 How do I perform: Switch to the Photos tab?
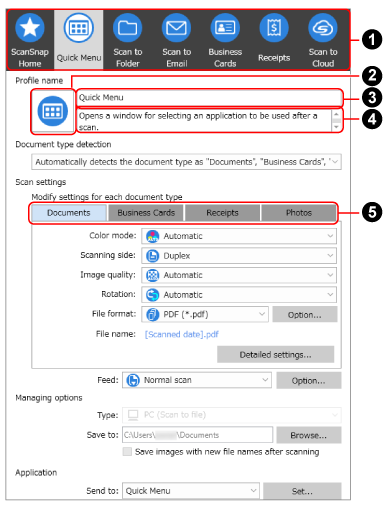(x=299, y=213)
